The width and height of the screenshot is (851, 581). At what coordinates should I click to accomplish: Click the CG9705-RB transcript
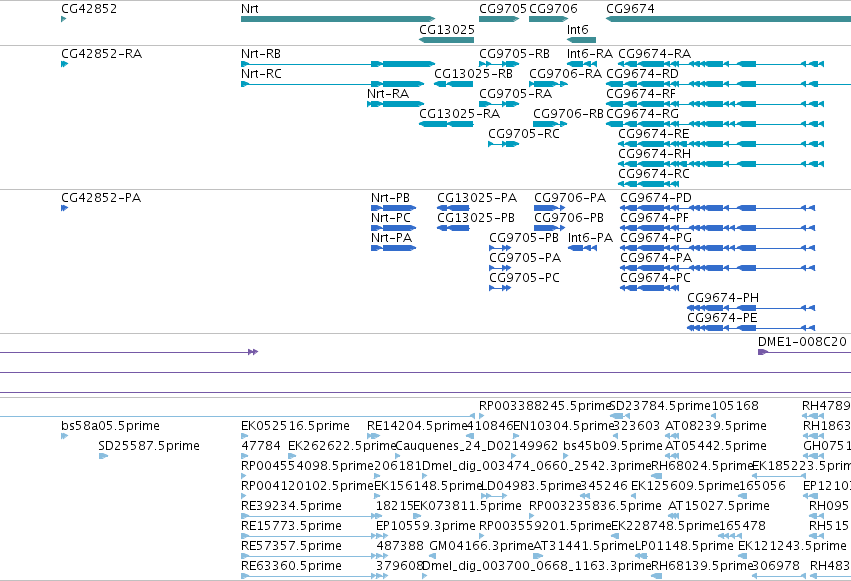pyautogui.click(x=499, y=64)
